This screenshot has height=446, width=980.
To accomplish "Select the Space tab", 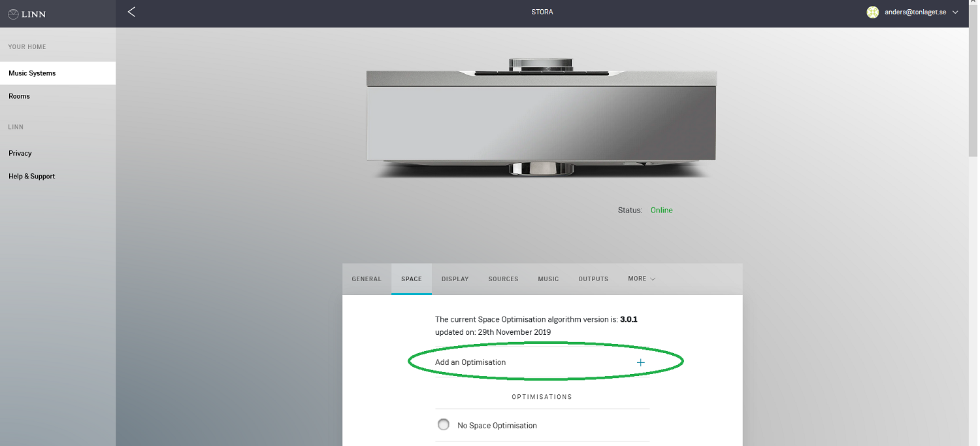I will click(412, 279).
